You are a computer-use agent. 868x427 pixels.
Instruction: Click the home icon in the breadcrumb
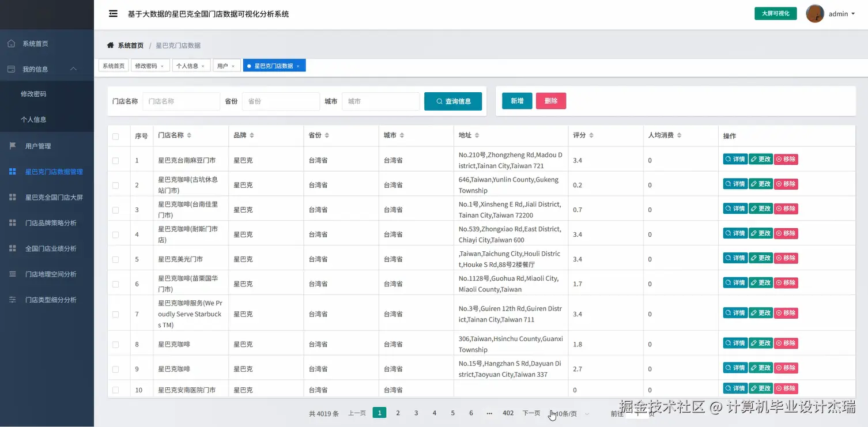coord(111,45)
